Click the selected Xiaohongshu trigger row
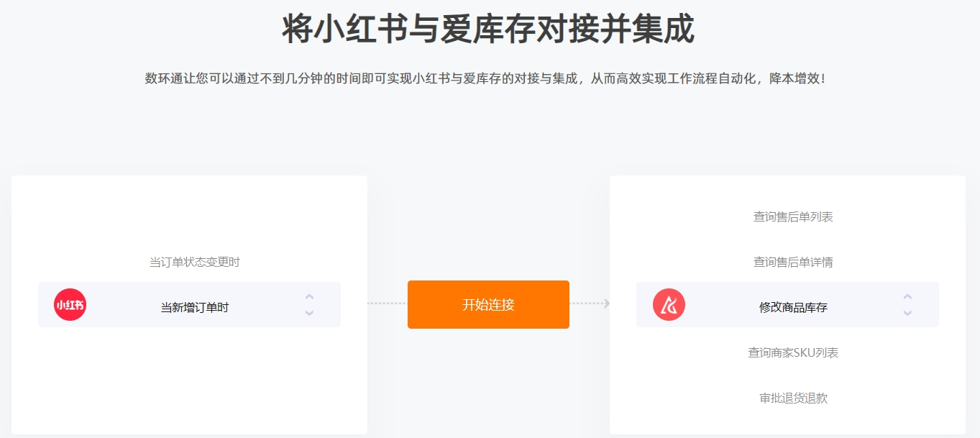Image resolution: width=980 pixels, height=438 pixels. point(189,304)
